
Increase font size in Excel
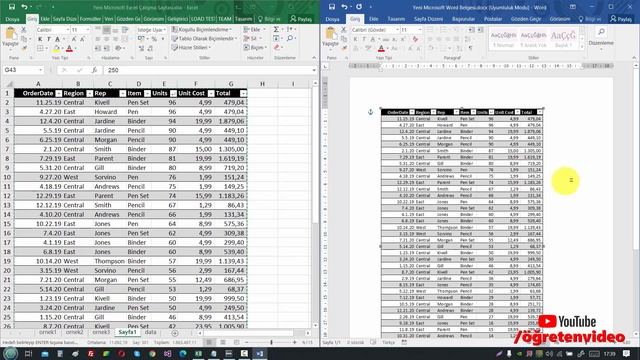pos(74,39)
